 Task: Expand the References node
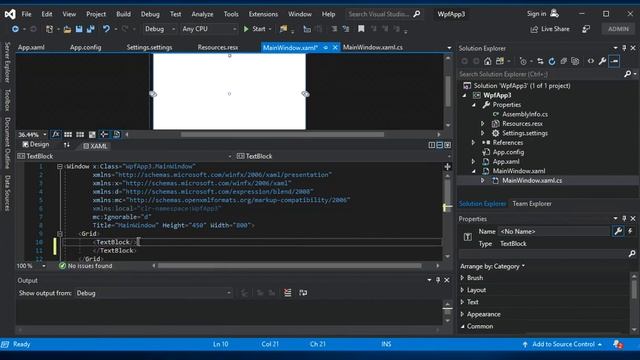[473, 142]
